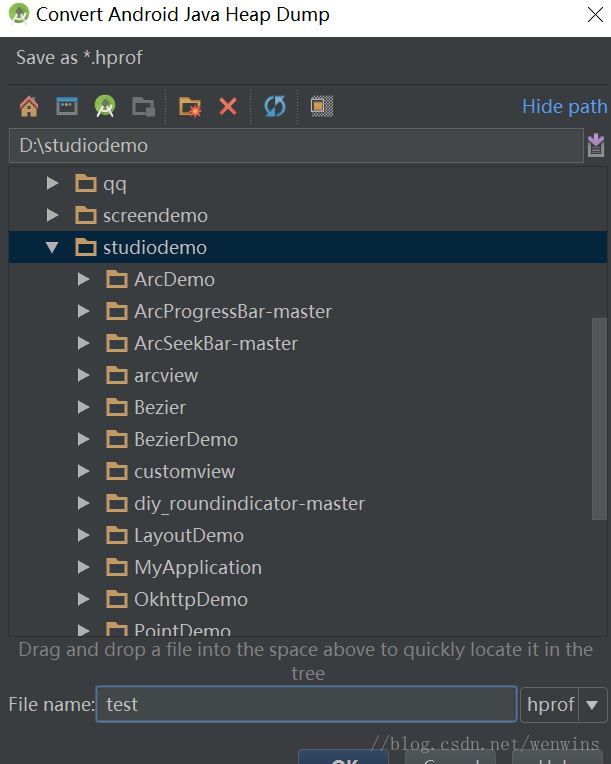Close the Convert Android Java Heap Dump dialog

coord(595,15)
